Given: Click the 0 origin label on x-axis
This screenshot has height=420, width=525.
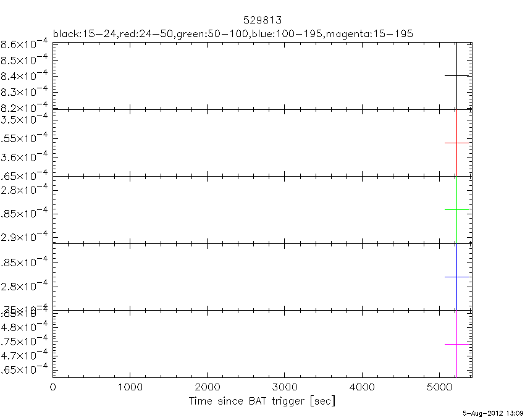Looking at the screenshot, I should tap(52, 388).
